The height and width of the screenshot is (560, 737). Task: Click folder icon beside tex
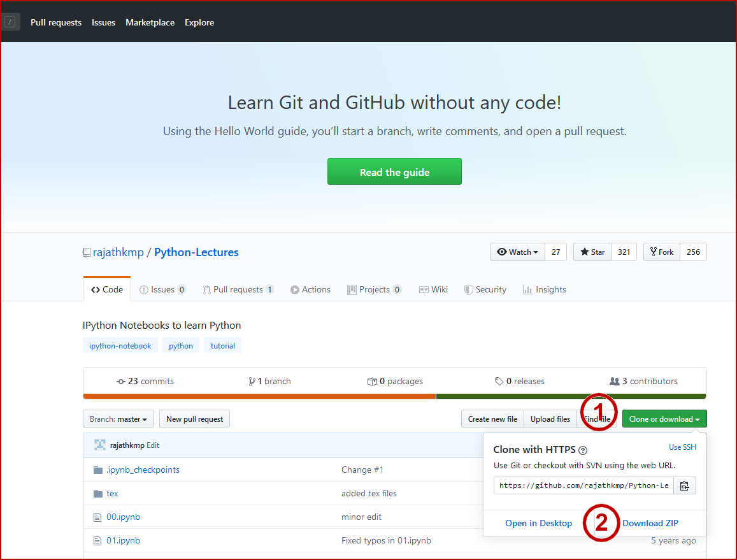[x=97, y=494]
